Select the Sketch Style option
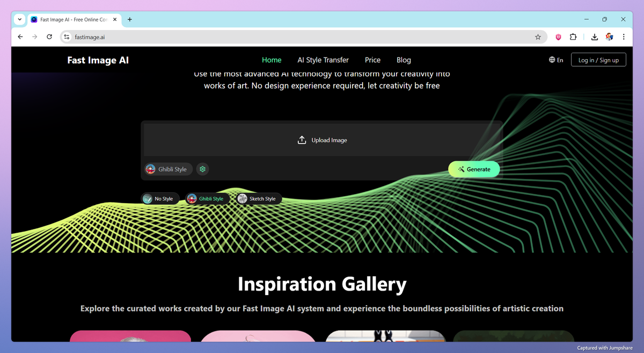644x353 pixels. pyautogui.click(x=259, y=199)
